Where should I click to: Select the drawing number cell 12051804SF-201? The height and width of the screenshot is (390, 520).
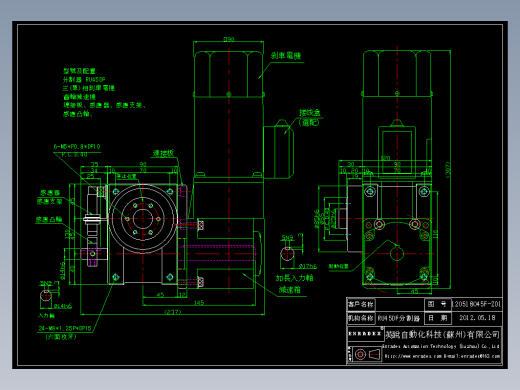tap(476, 304)
